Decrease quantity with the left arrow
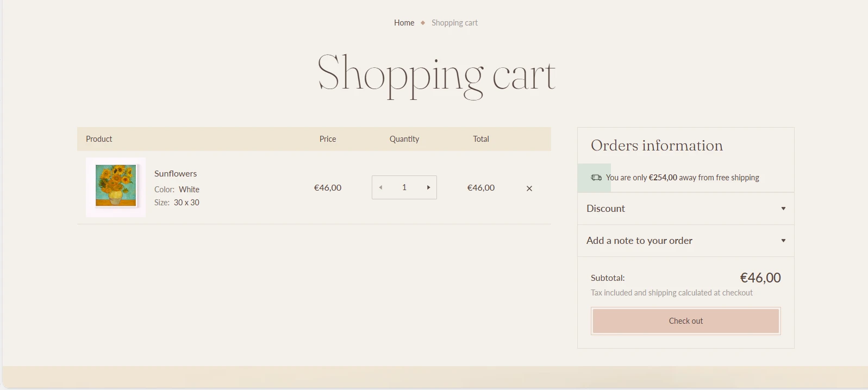The width and height of the screenshot is (868, 390). (380, 187)
